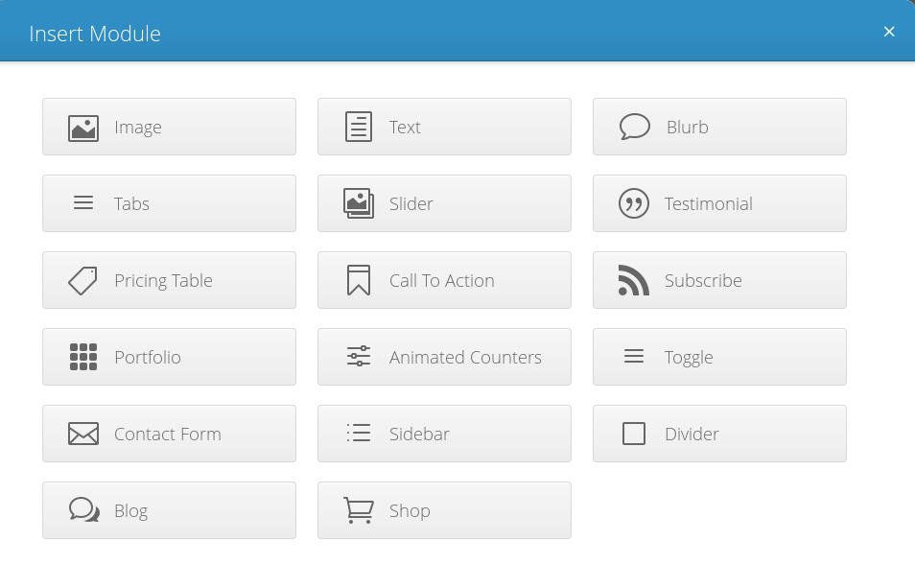Insert a Tabs module
This screenshot has height=588, width=915.
click(x=169, y=203)
